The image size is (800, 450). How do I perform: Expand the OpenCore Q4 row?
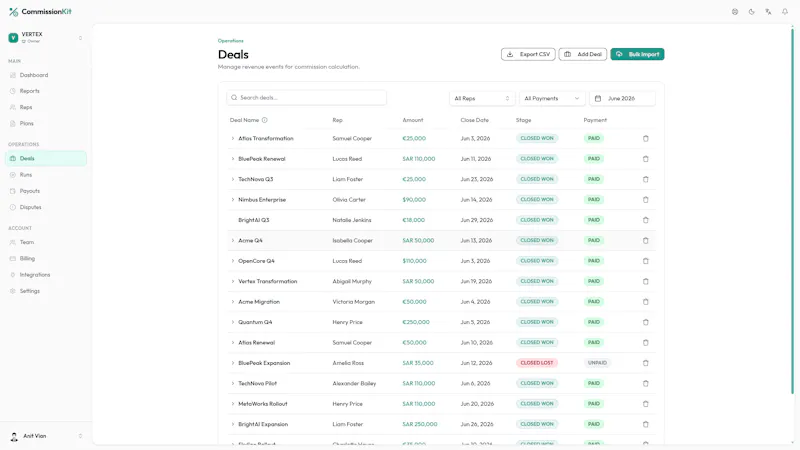point(233,261)
